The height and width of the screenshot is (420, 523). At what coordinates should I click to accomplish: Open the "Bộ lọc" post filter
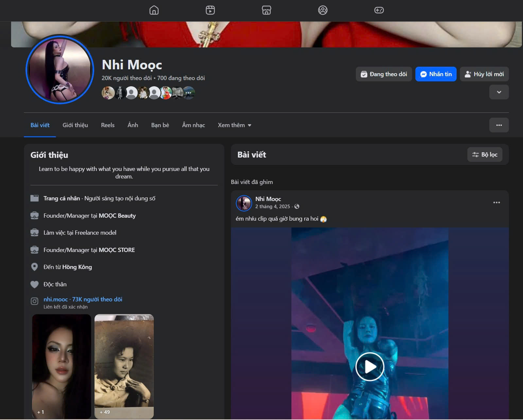click(x=484, y=155)
